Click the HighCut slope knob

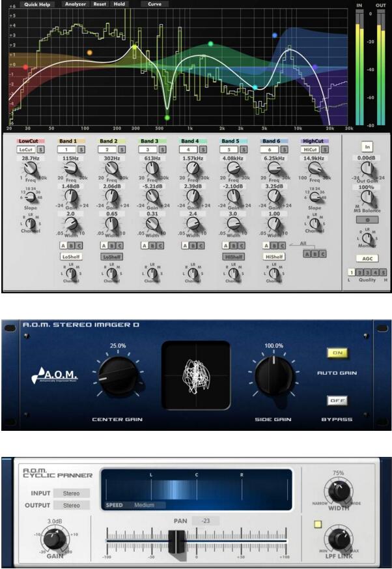pos(315,197)
